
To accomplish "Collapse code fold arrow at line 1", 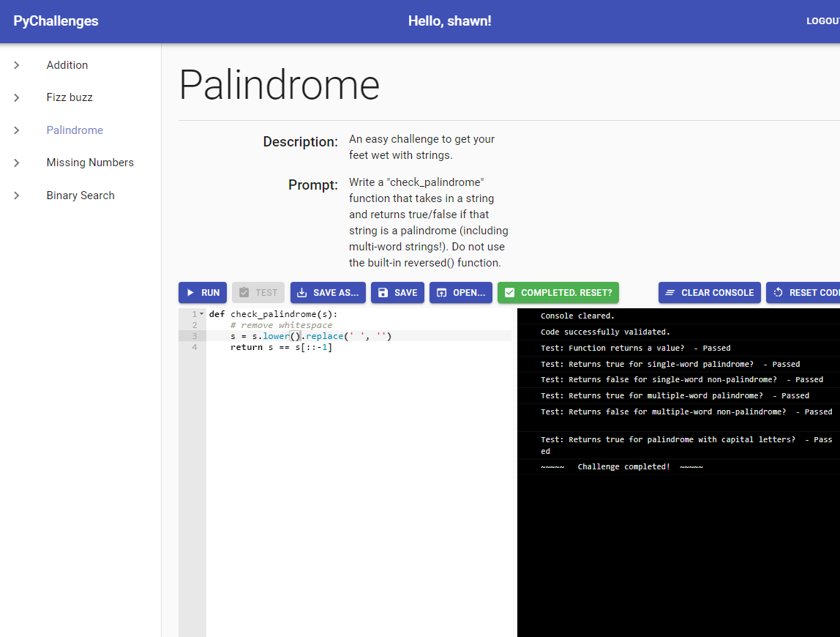I will 201,314.
